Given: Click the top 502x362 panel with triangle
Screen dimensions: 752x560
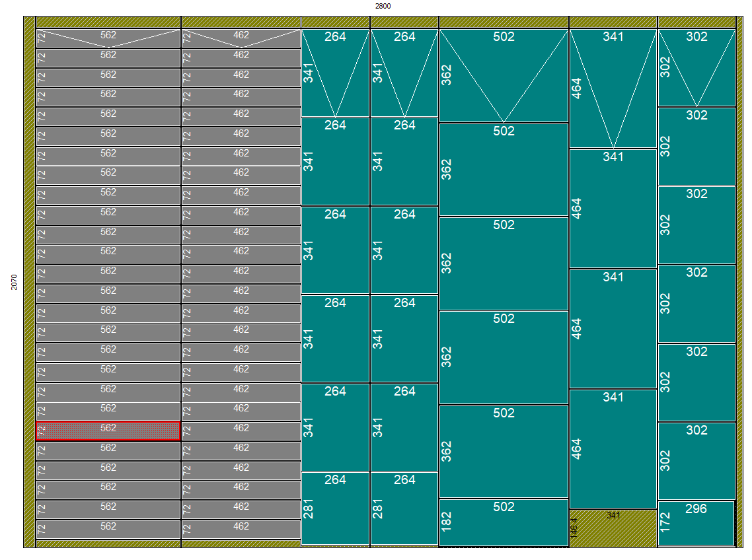Looking at the screenshot, I should pos(504,75).
